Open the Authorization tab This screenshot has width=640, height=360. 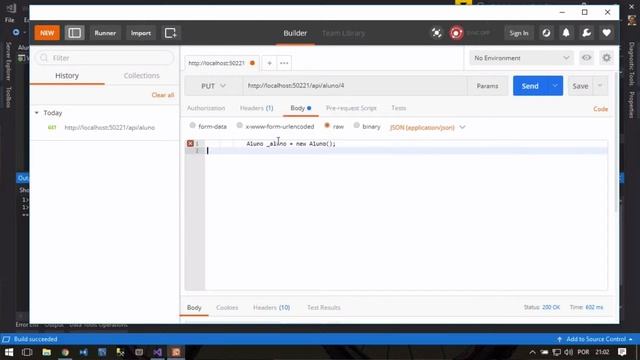coord(206,108)
